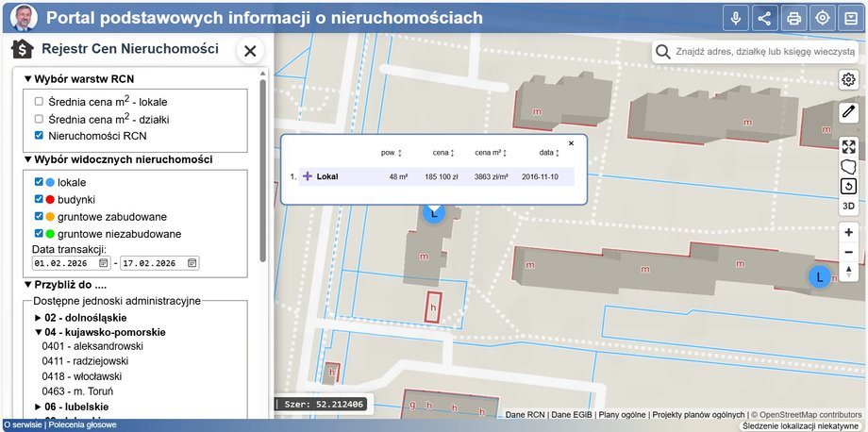
Task: Select the pencil drawing tool
Action: click(x=848, y=112)
